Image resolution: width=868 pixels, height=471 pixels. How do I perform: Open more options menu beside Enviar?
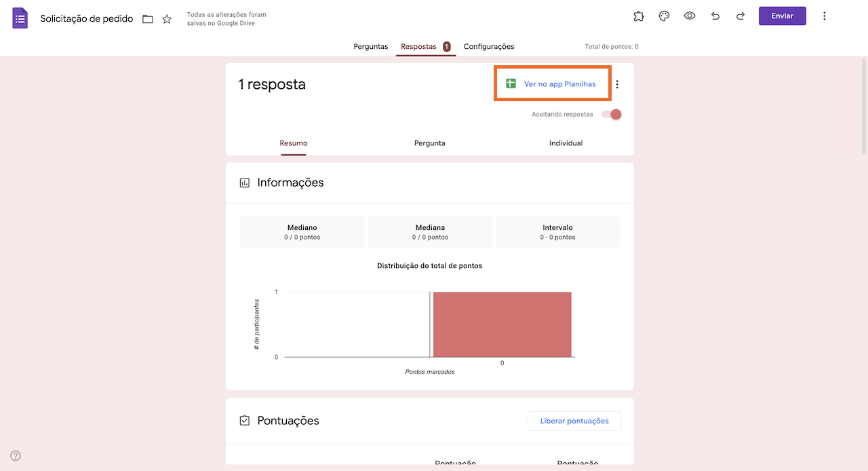(x=825, y=16)
